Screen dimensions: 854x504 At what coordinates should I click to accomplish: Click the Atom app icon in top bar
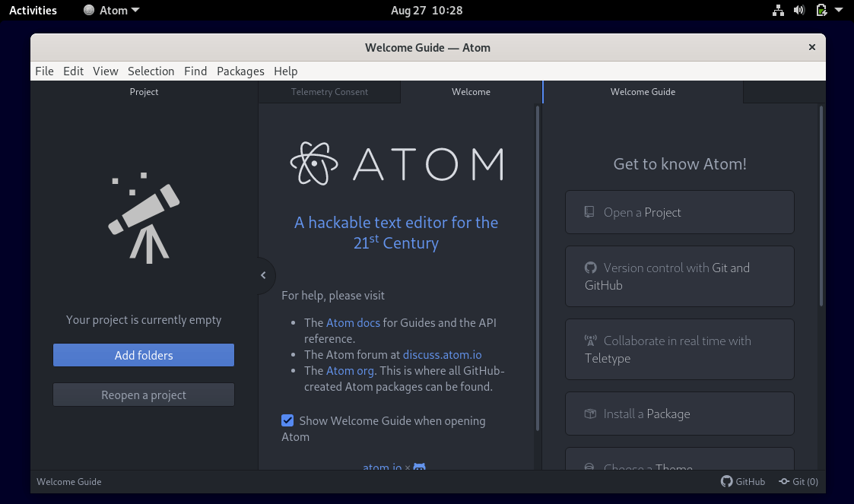point(89,10)
